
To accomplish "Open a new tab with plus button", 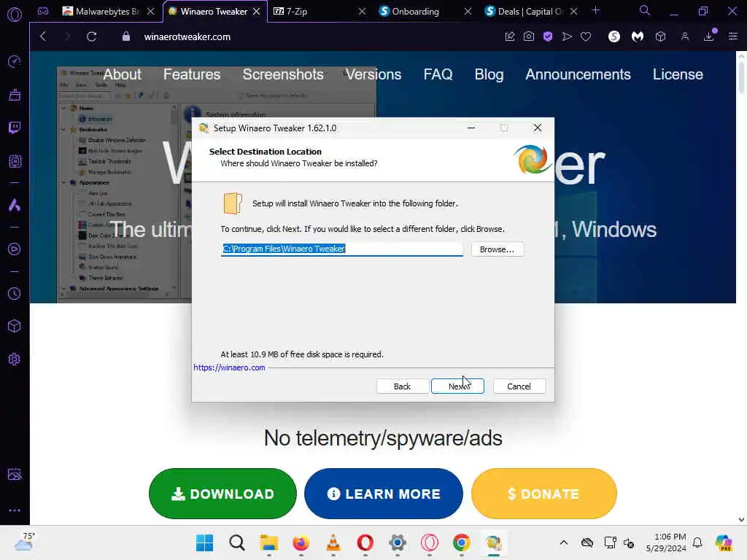I will (595, 10).
